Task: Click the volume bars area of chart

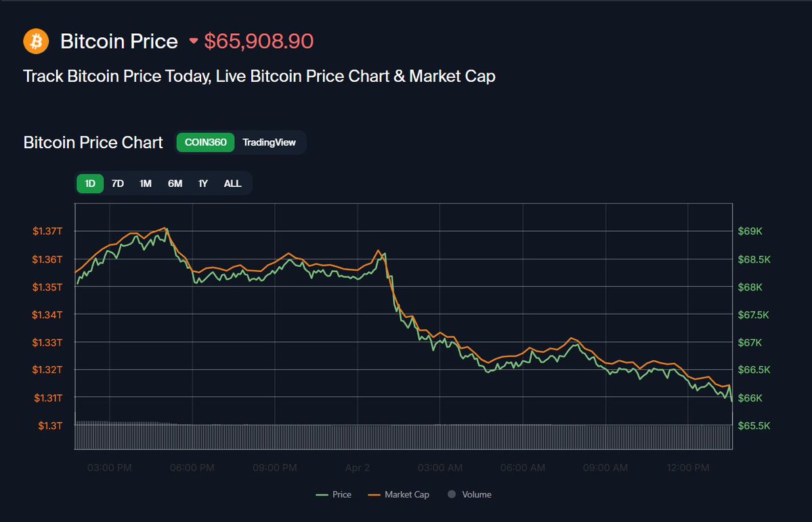Action: click(x=403, y=437)
